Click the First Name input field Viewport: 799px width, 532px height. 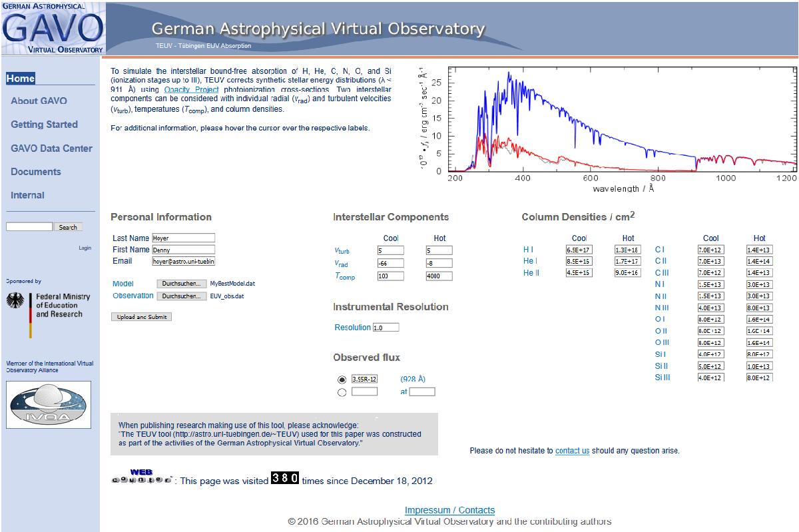coord(184,250)
